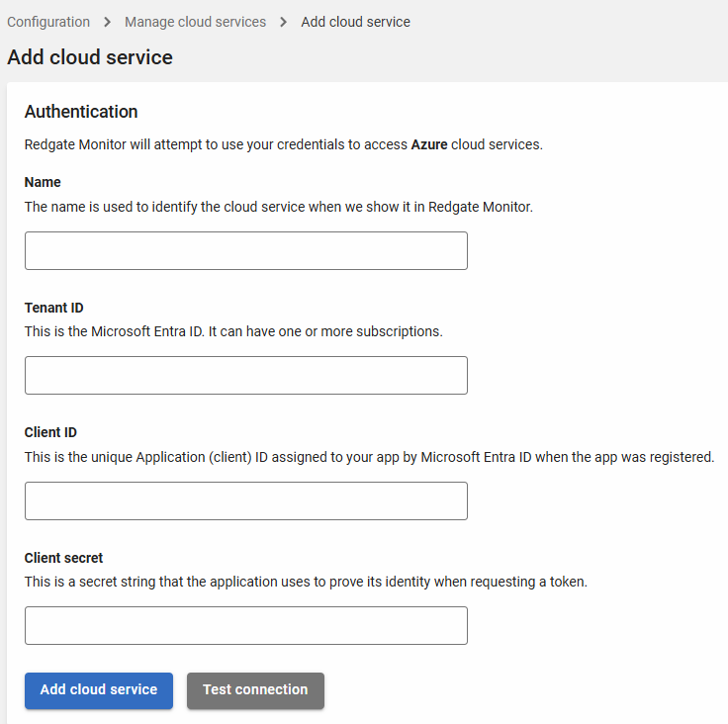The image size is (728, 724).
Task: Click the secret string description text
Action: [x=306, y=582]
